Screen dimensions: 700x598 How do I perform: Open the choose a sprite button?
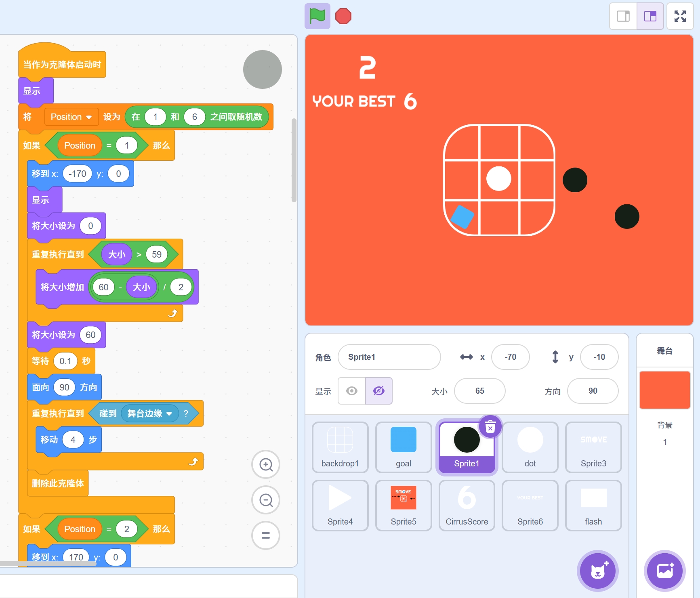tap(597, 571)
